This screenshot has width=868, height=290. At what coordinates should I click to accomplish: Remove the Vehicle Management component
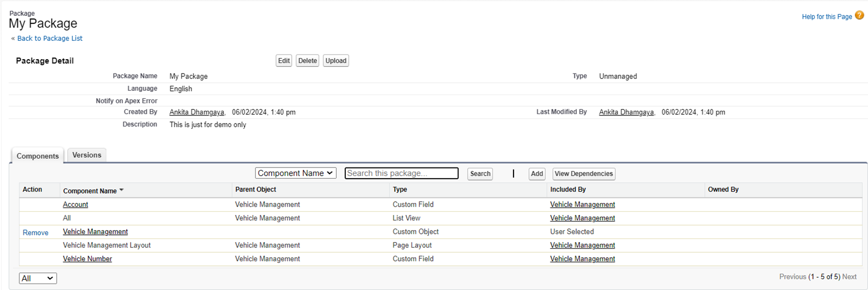[x=36, y=233]
